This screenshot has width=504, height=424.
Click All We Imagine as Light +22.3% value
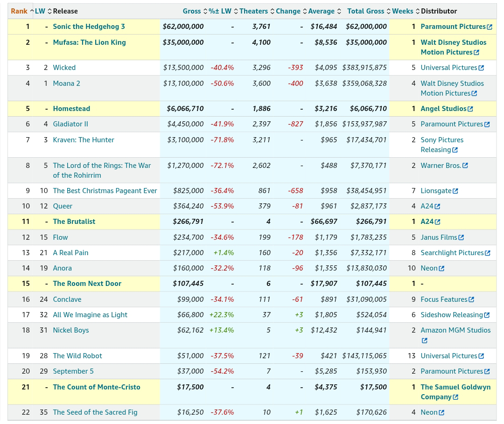222,315
